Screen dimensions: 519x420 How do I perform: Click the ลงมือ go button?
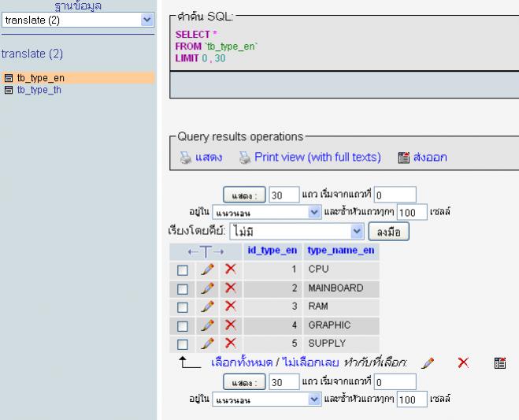click(x=389, y=232)
